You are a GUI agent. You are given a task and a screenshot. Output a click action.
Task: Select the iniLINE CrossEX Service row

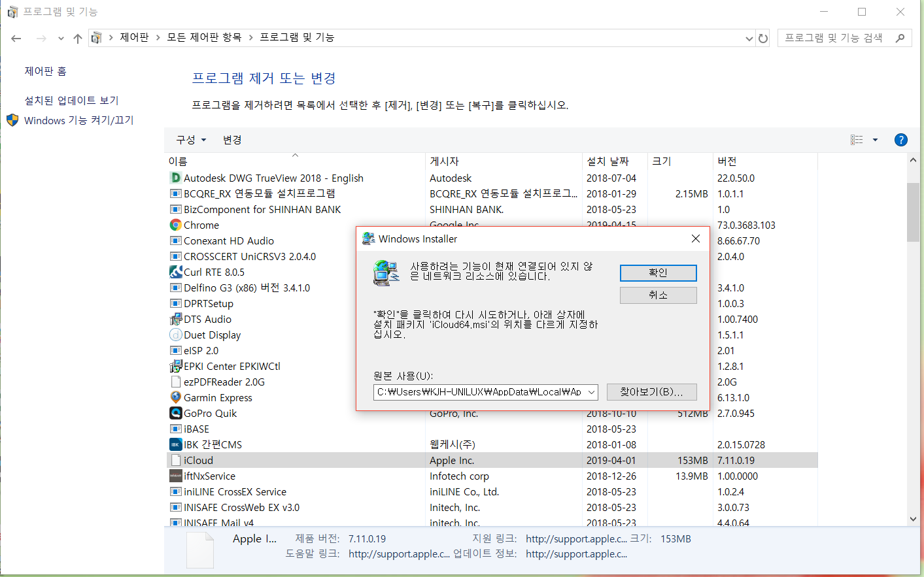(x=492, y=491)
